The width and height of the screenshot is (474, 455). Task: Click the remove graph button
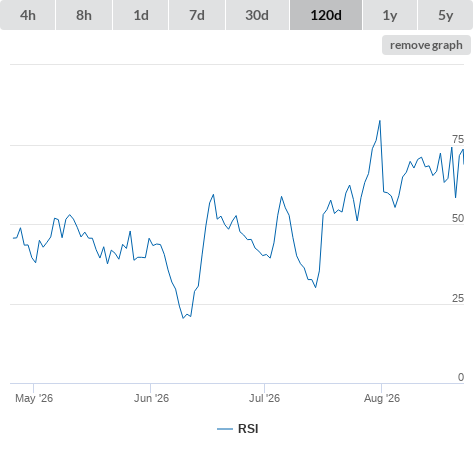tap(426, 45)
